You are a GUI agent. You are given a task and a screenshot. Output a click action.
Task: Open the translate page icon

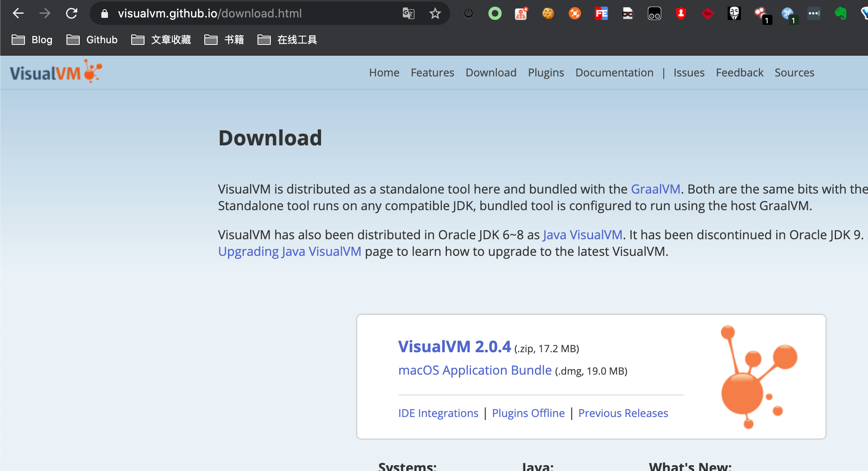(409, 14)
